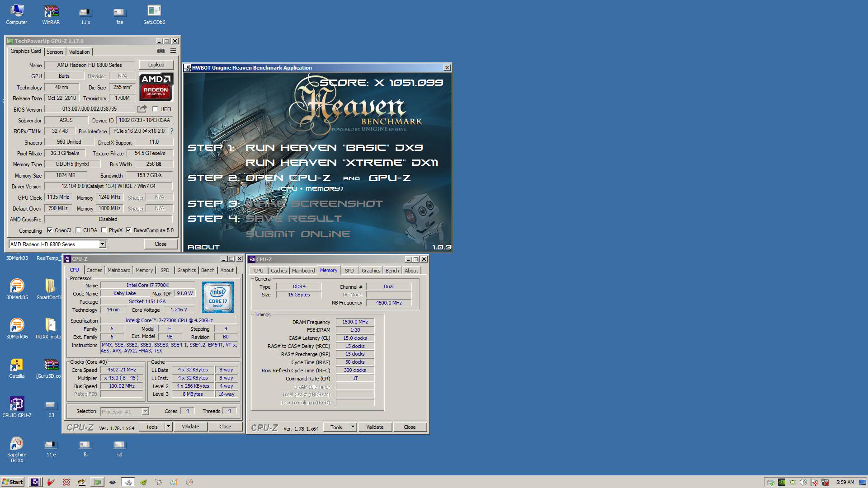Screen dimensions: 868x488
Task: Open the Guru3D archive icon
Action: [50, 368]
